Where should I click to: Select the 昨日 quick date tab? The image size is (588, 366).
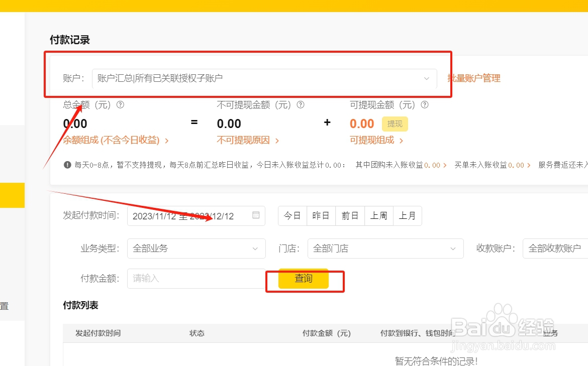click(321, 216)
